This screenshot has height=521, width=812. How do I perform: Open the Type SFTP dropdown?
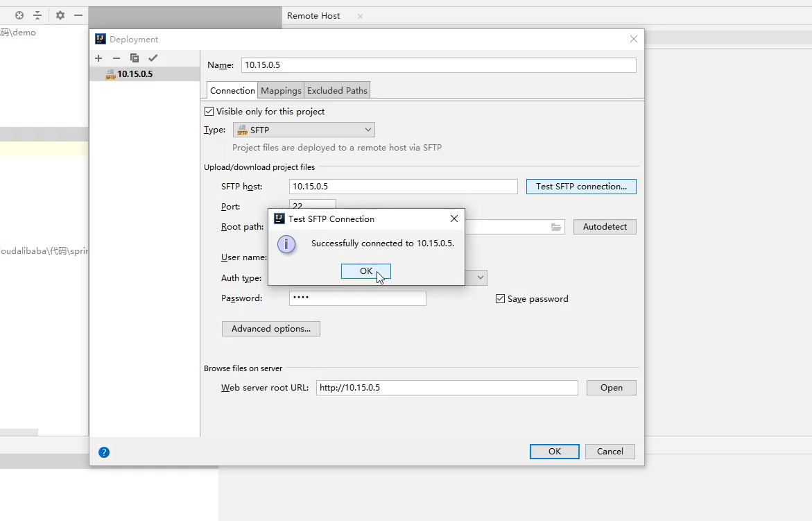tap(304, 130)
